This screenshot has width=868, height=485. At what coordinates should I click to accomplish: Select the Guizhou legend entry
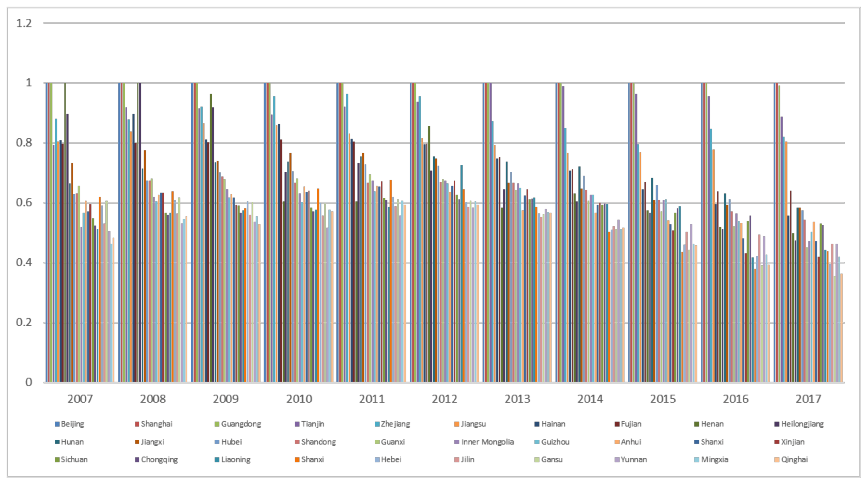pos(555,442)
